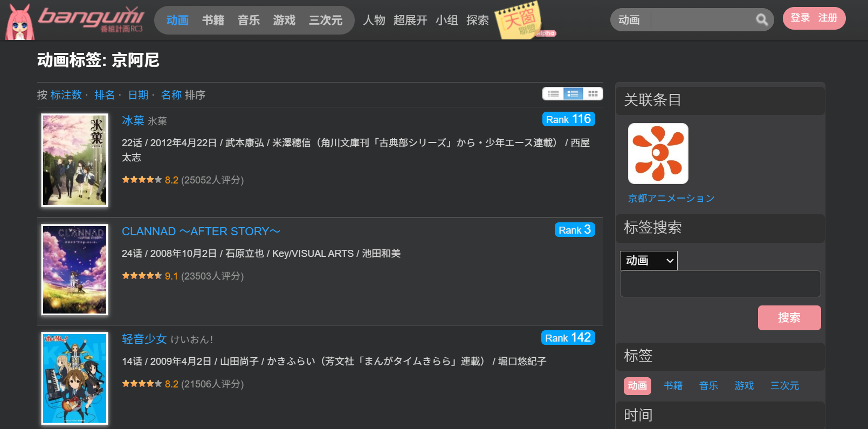Select the 书籍 tag filter
Viewport: 868px width, 429px height.
(673, 386)
